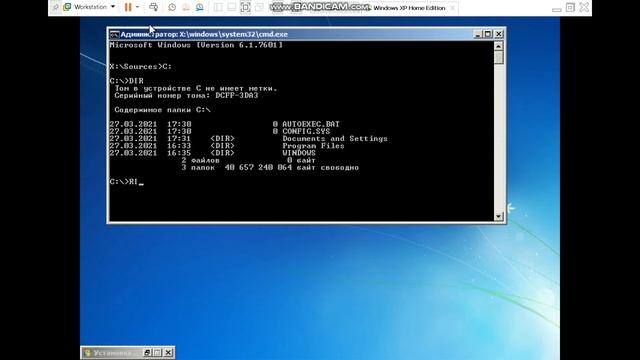Close the minimized Установка window
Image resolution: width=640 pixels, height=360 pixels.
168,353
